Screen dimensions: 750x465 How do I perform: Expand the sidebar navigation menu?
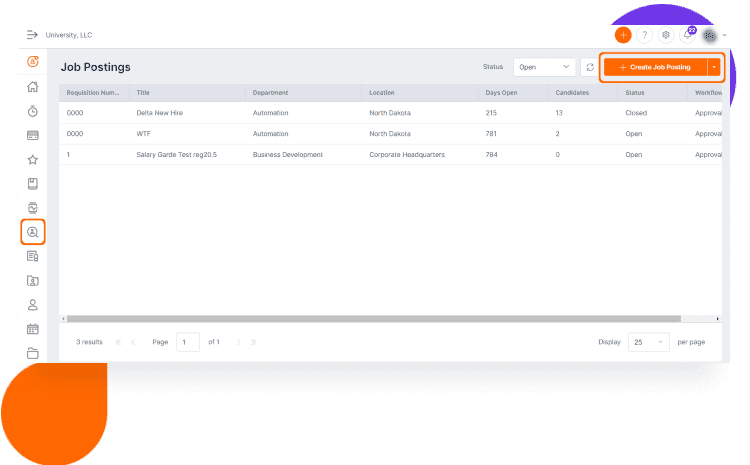point(32,35)
